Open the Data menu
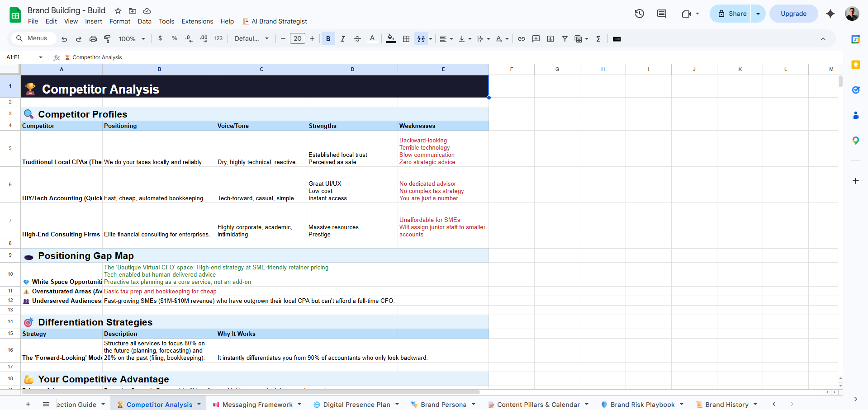 (x=145, y=21)
